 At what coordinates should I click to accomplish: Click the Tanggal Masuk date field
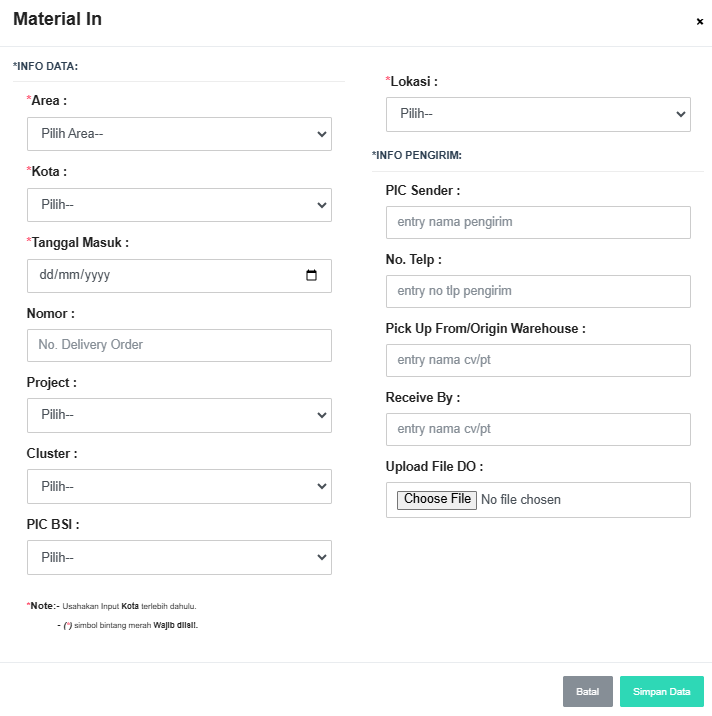coord(150,276)
